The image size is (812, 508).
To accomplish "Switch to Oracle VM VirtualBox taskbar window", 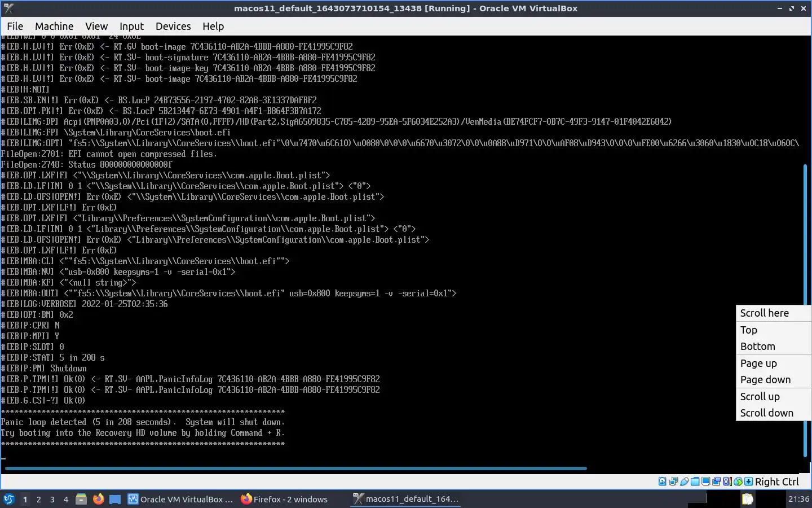I will click(180, 499).
